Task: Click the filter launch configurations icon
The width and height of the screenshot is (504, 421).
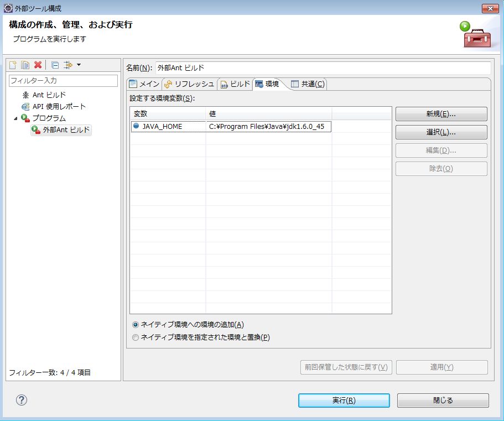Action: pyautogui.click(x=68, y=65)
